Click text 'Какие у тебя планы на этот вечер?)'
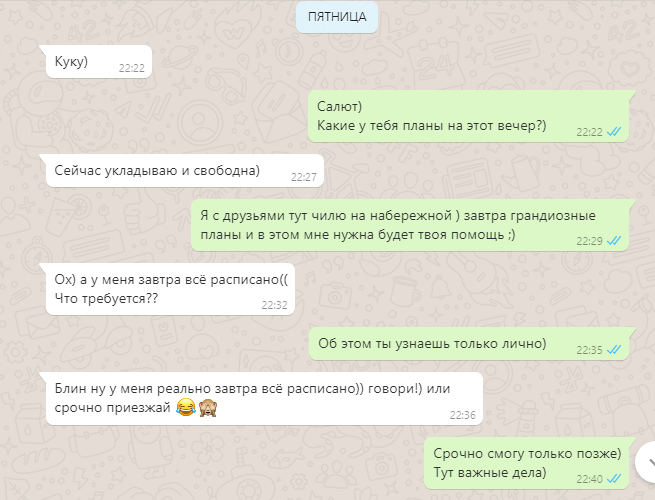The image size is (655, 500). (x=432, y=126)
